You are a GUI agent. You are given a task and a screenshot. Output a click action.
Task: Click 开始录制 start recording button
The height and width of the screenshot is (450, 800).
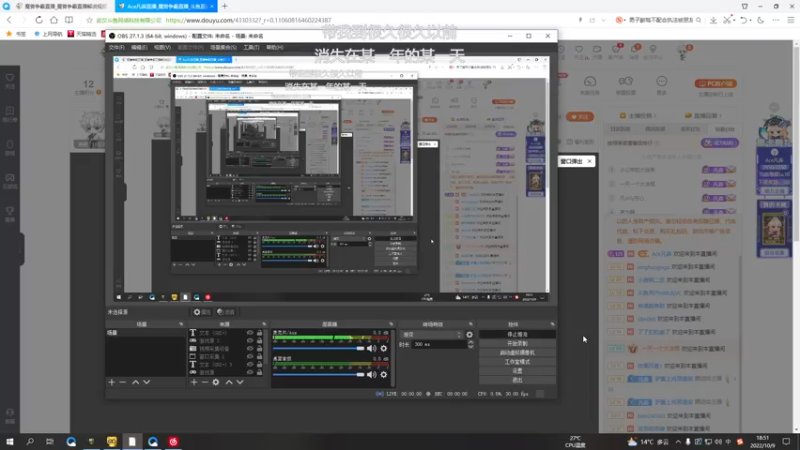517,344
